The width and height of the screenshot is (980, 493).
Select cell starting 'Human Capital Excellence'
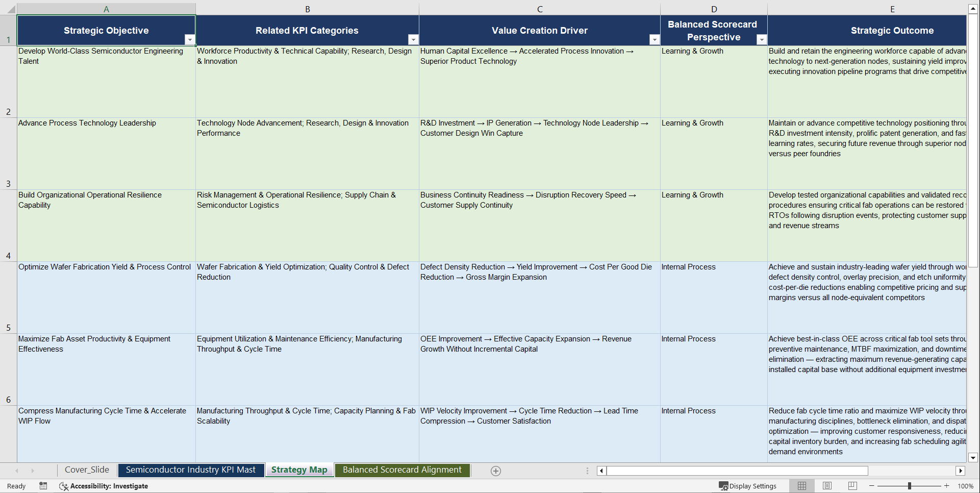coord(540,82)
